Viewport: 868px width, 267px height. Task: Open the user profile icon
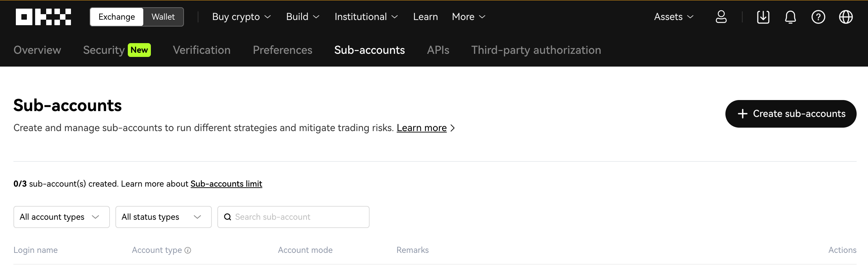(x=721, y=17)
